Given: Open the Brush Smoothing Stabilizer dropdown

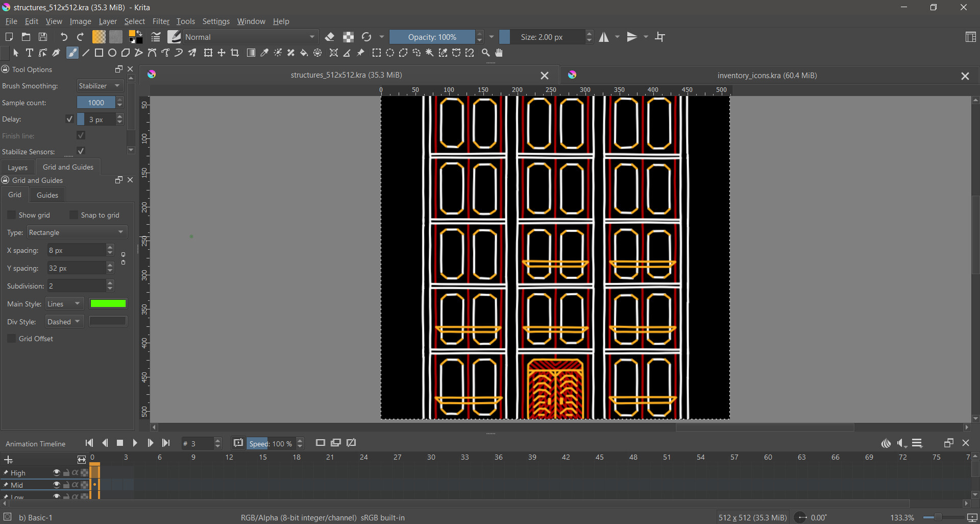Looking at the screenshot, I should click(100, 86).
